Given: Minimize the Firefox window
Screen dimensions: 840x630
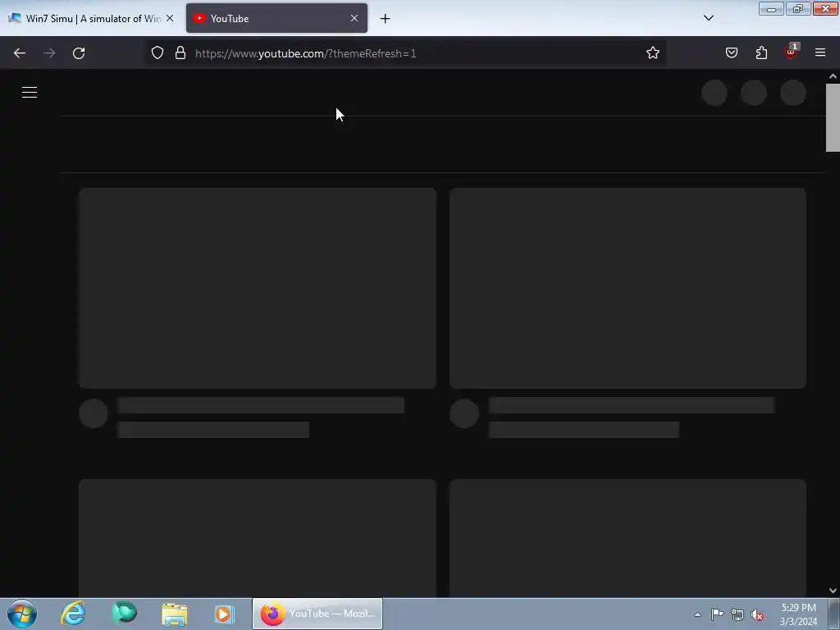Looking at the screenshot, I should point(771,8).
